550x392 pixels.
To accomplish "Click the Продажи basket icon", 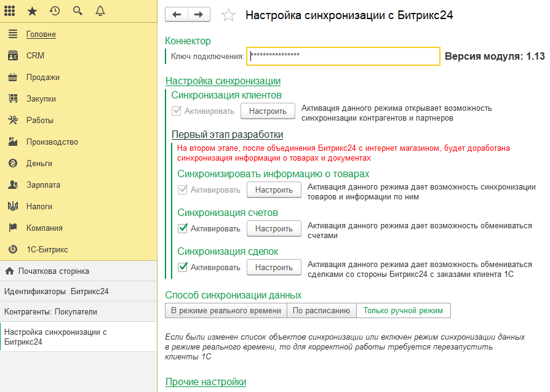I will (x=13, y=77).
